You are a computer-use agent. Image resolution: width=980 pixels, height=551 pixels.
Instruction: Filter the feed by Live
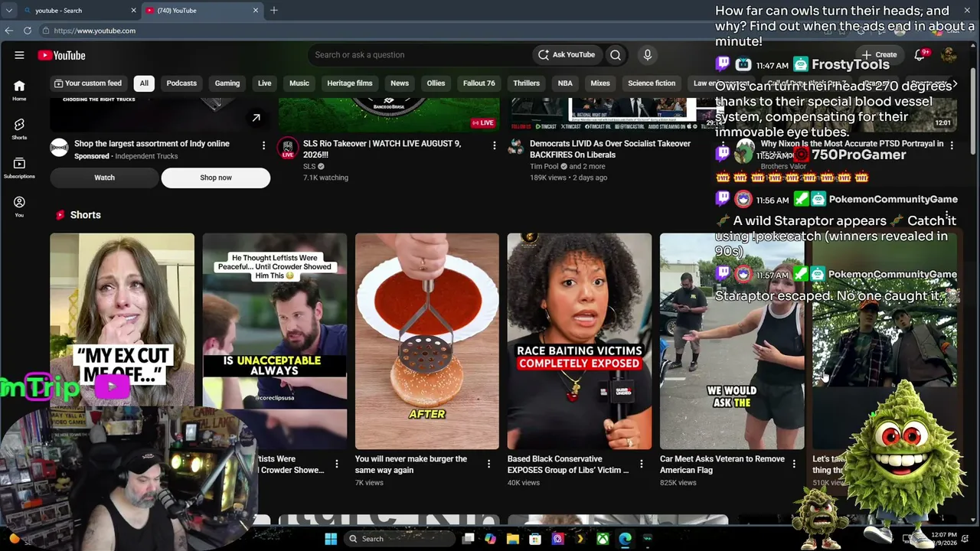pos(264,83)
